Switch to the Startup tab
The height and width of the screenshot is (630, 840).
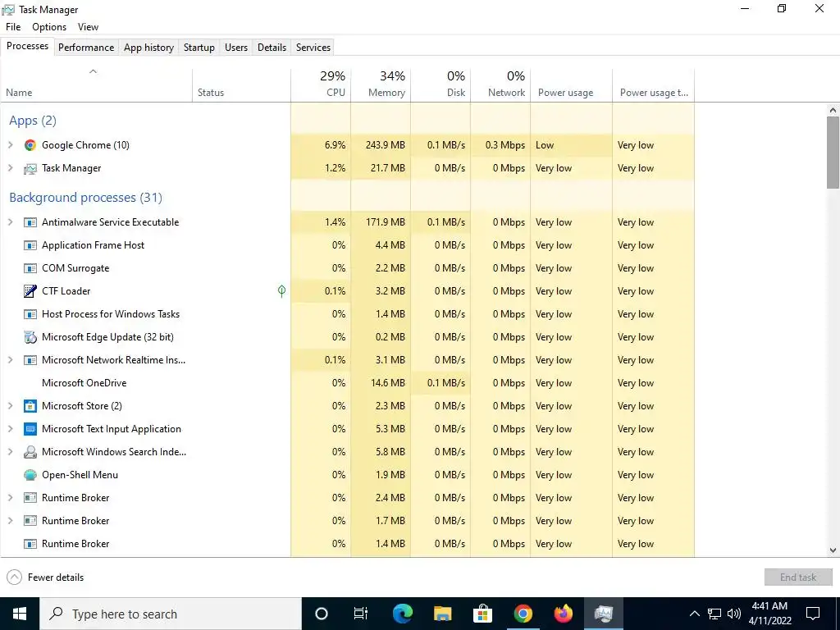click(199, 47)
